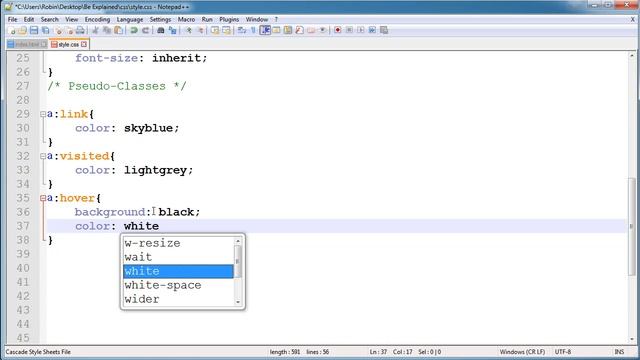Toggle Word Wrap toolbar button

pos(242,30)
